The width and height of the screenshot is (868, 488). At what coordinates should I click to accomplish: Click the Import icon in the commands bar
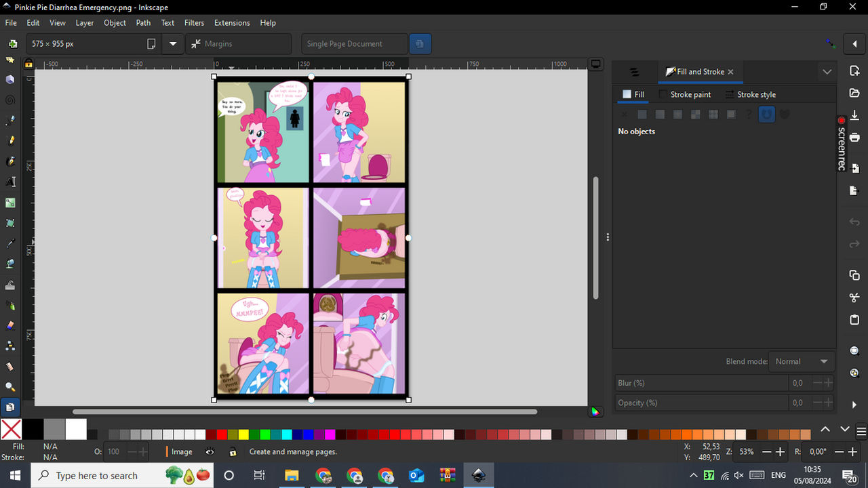click(x=854, y=168)
